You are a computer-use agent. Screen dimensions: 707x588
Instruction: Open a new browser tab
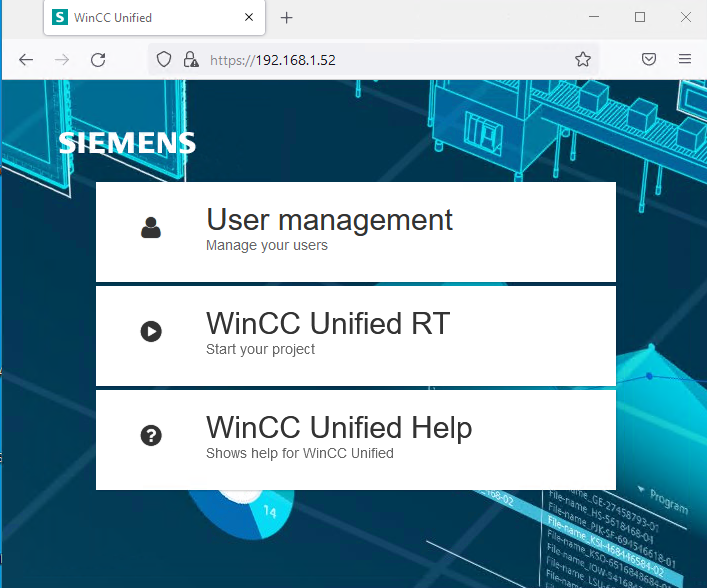click(x=287, y=18)
